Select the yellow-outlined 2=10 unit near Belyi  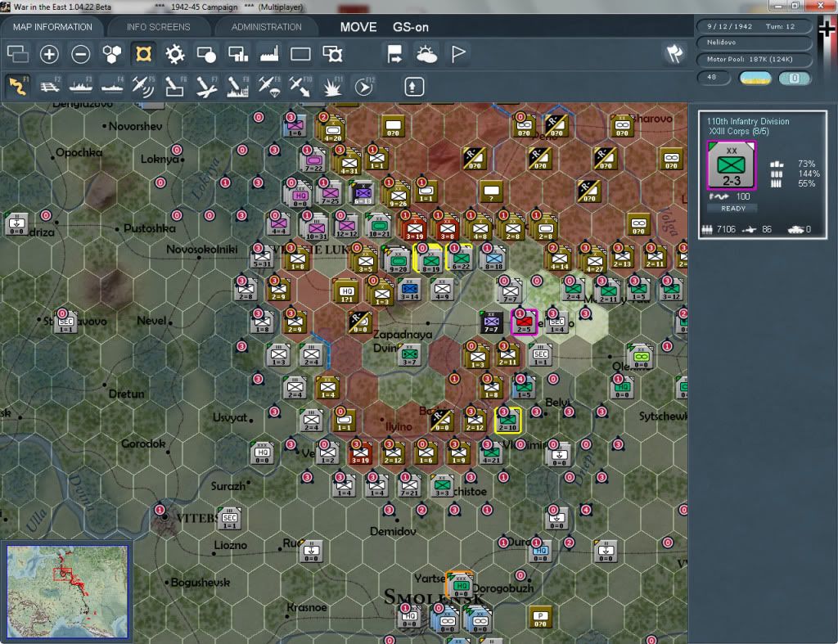coord(507,421)
